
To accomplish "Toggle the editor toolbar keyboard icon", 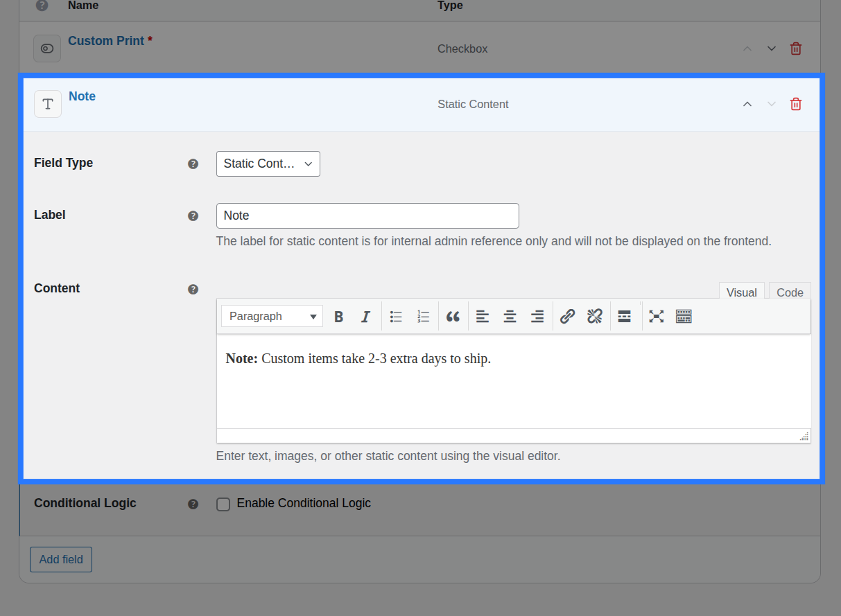I will pos(684,317).
